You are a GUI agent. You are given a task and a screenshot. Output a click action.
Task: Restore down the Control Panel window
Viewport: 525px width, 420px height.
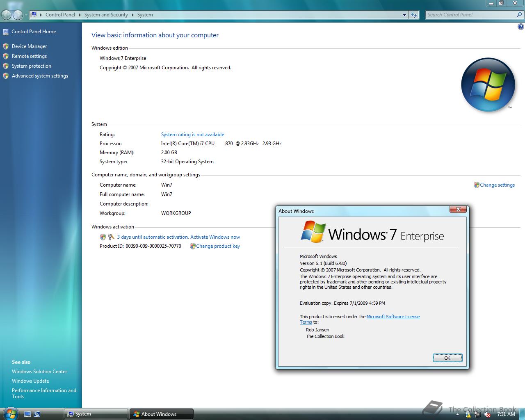click(x=501, y=3)
